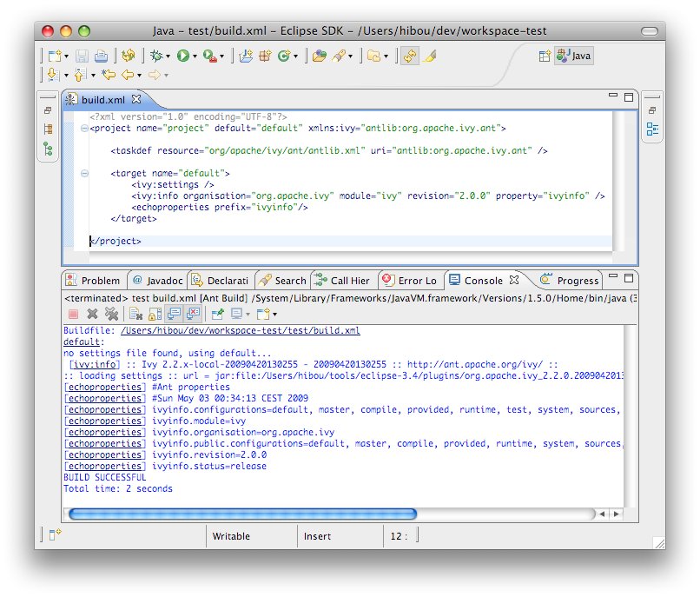Select the Java perspective button

[x=575, y=56]
